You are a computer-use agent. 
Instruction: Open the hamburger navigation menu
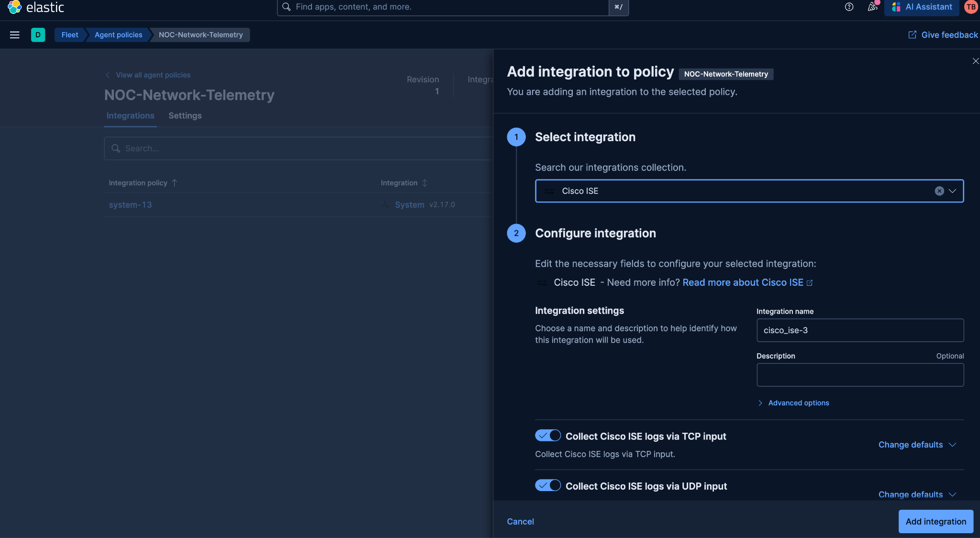pos(15,35)
